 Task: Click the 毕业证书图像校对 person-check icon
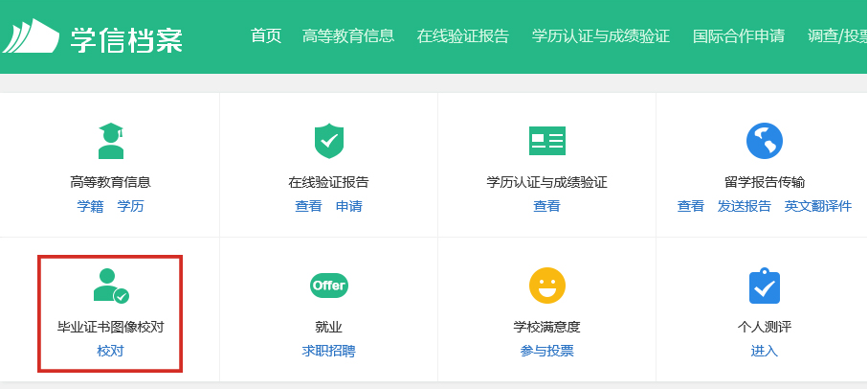pyautogui.click(x=110, y=286)
